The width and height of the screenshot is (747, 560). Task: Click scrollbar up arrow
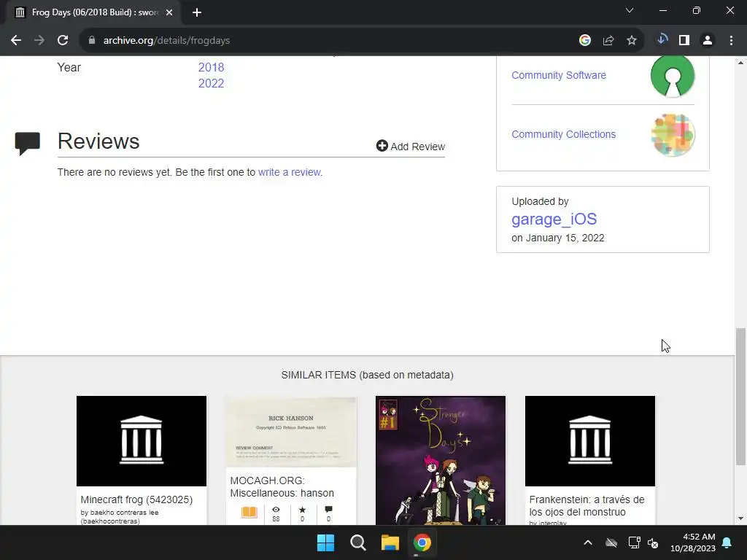[740, 63]
